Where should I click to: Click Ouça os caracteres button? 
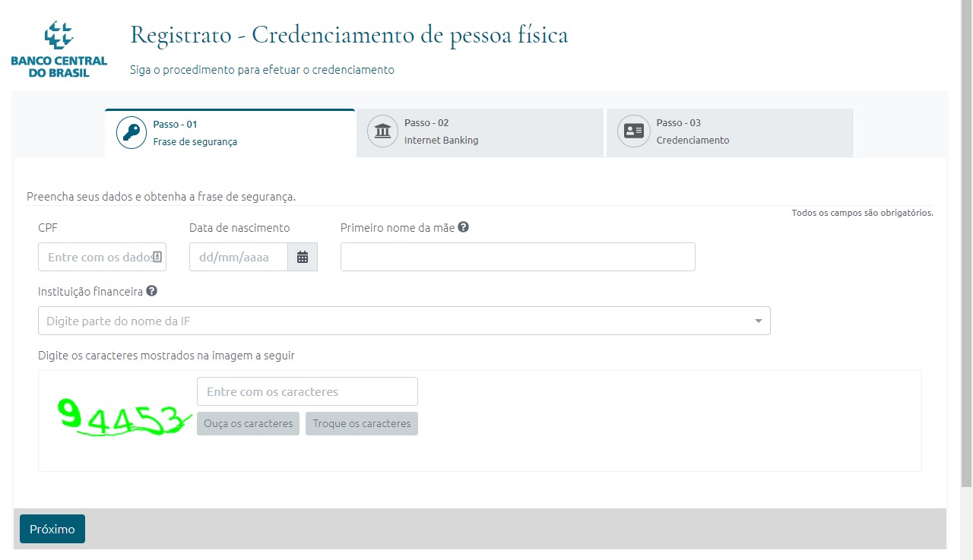click(248, 423)
